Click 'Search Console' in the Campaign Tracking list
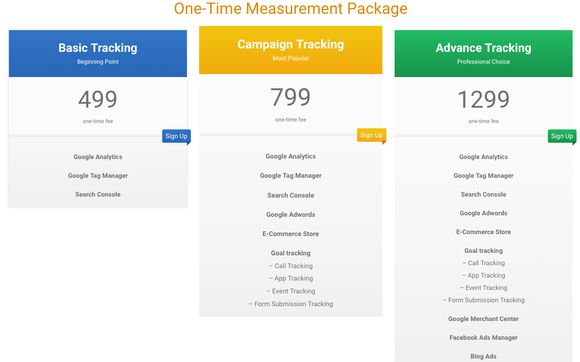 (291, 195)
